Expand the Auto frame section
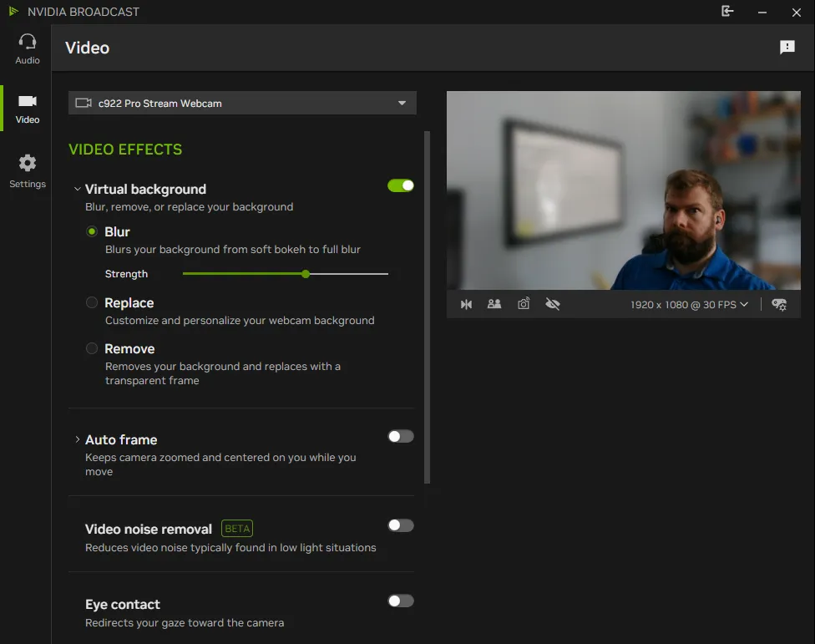Screen dimensions: 815x644 click(77, 440)
